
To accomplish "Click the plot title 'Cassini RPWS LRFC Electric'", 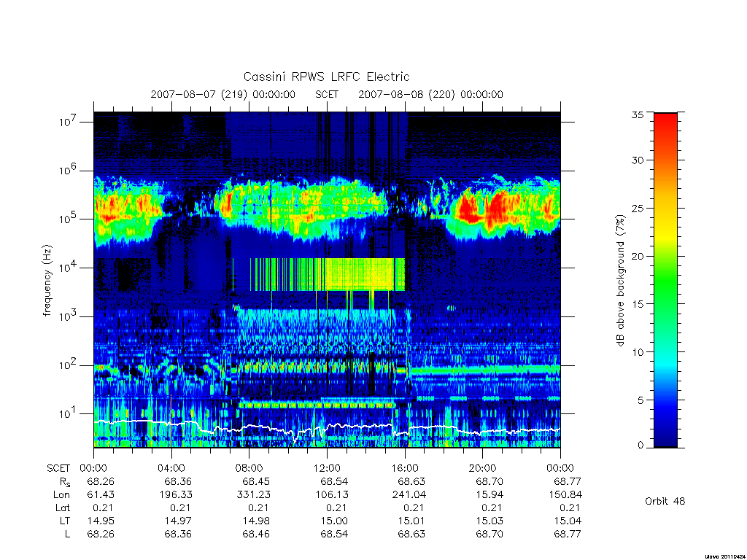I will tap(326, 77).
